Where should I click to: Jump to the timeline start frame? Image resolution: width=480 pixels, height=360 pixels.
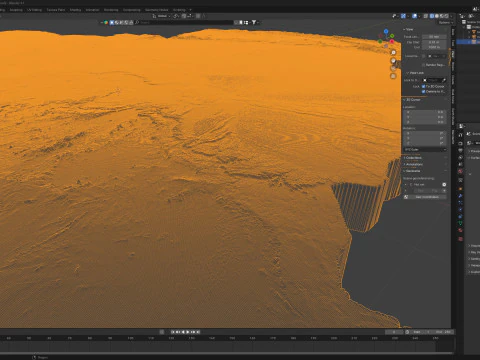pos(173,332)
